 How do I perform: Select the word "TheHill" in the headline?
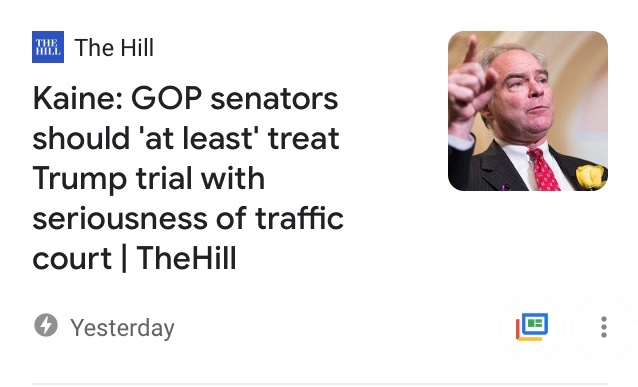click(186, 258)
